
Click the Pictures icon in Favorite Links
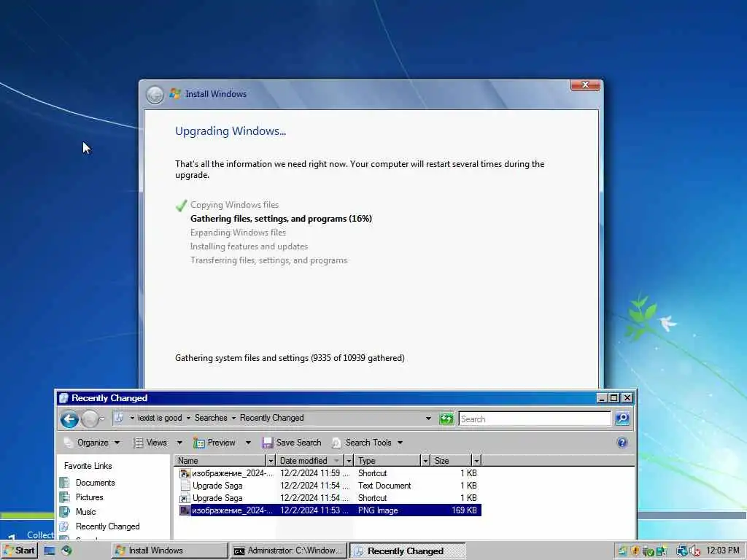click(x=64, y=497)
